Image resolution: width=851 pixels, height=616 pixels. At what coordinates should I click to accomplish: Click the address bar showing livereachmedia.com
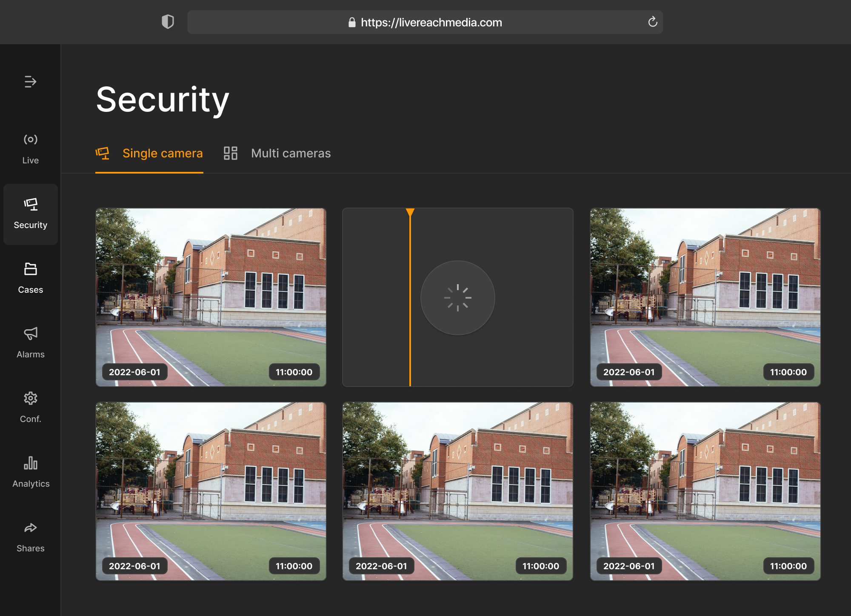click(425, 22)
